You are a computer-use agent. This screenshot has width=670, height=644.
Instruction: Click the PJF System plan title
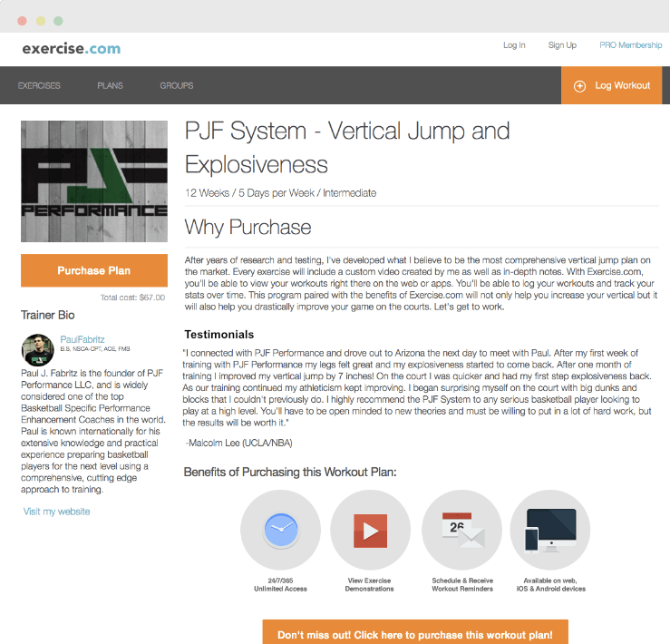347,148
